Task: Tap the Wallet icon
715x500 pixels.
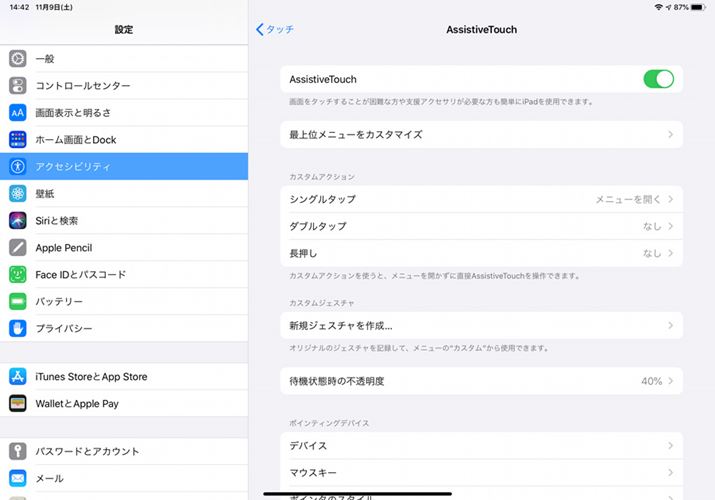Action: (x=17, y=403)
